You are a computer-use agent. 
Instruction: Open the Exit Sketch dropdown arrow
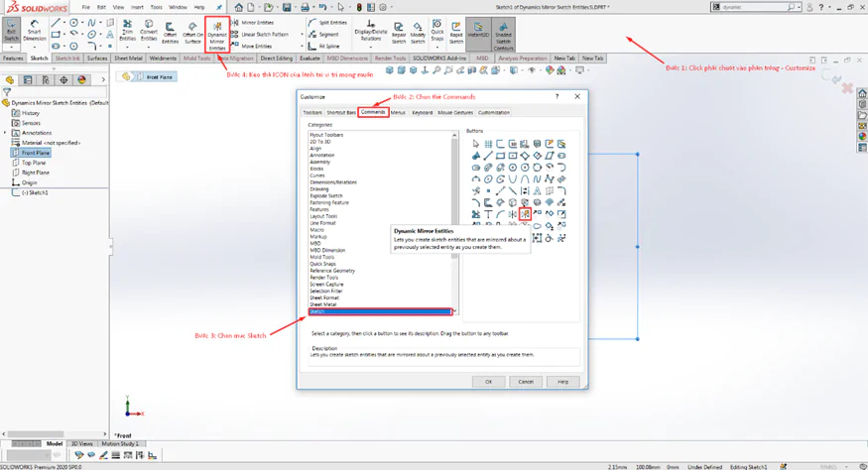[x=11, y=47]
